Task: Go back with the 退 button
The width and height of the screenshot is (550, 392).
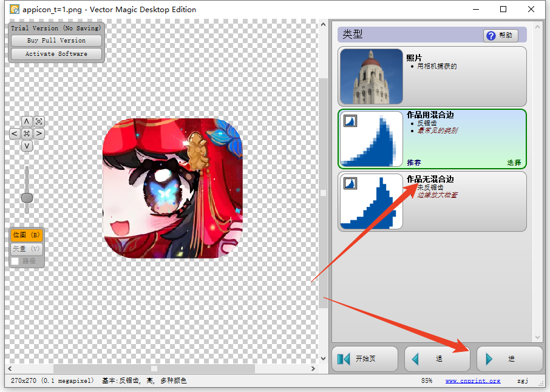Action: click(437, 359)
